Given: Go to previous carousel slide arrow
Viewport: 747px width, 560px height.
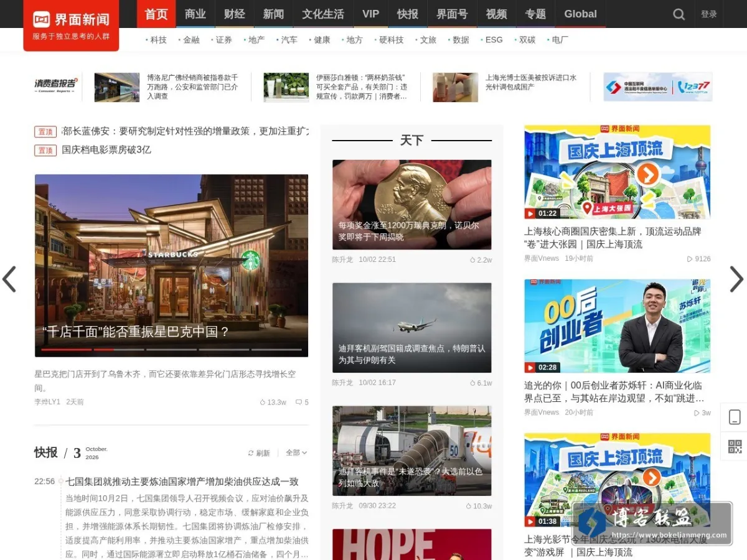Looking at the screenshot, I should tap(9, 279).
